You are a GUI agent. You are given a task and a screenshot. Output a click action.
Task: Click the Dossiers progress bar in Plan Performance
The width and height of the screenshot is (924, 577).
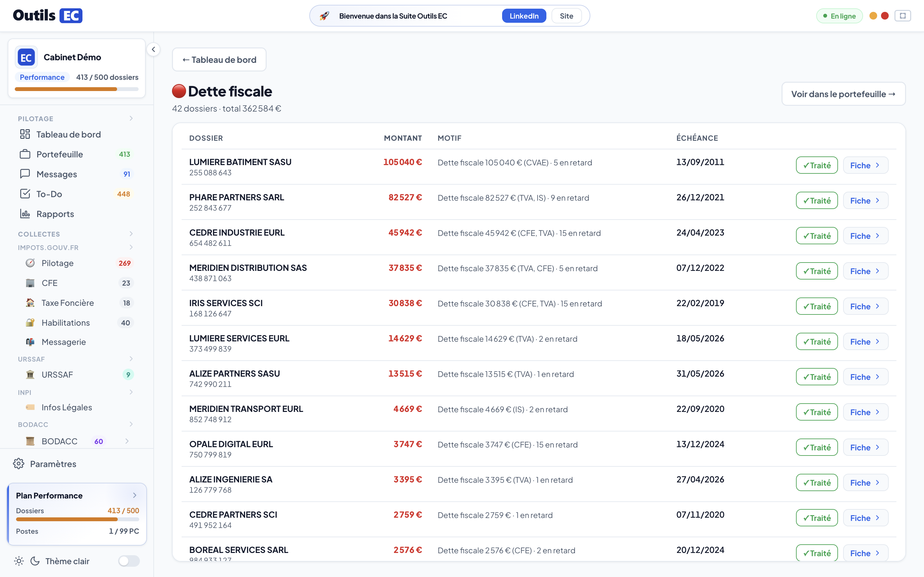point(78,519)
